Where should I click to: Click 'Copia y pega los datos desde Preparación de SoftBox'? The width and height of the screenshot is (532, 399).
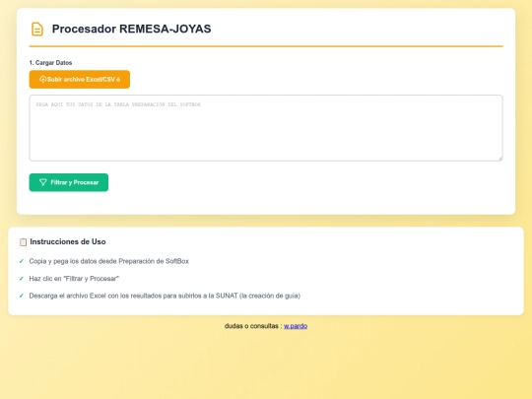[x=109, y=261]
